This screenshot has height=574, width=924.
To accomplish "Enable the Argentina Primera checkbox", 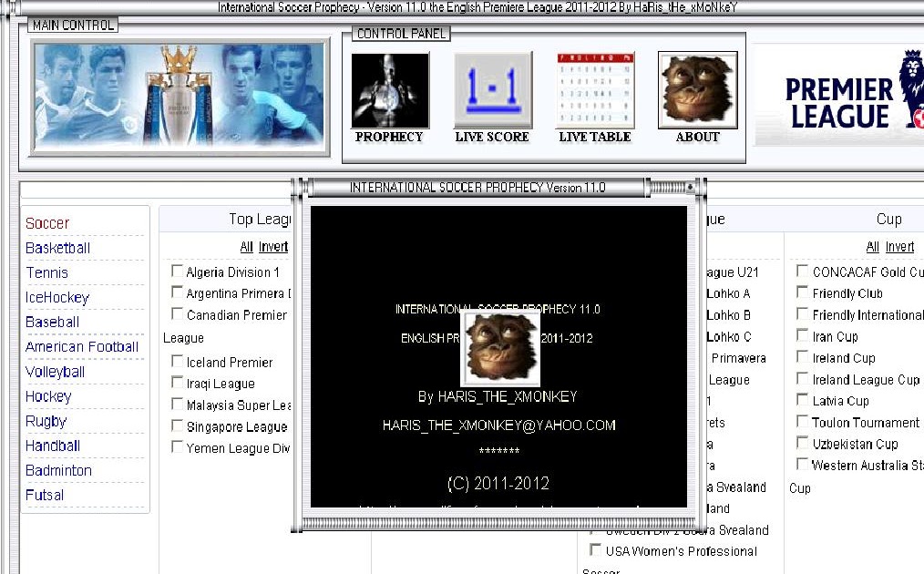I will point(177,292).
